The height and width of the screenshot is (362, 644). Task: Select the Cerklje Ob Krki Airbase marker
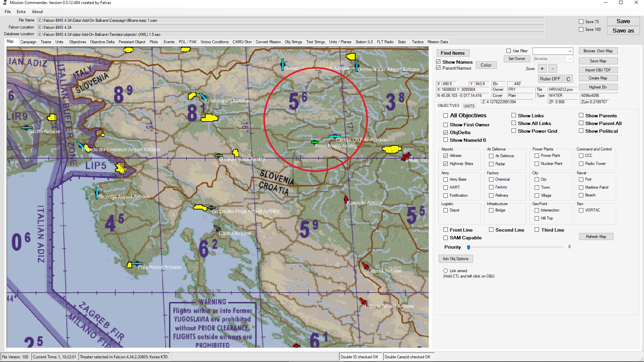(x=335, y=136)
